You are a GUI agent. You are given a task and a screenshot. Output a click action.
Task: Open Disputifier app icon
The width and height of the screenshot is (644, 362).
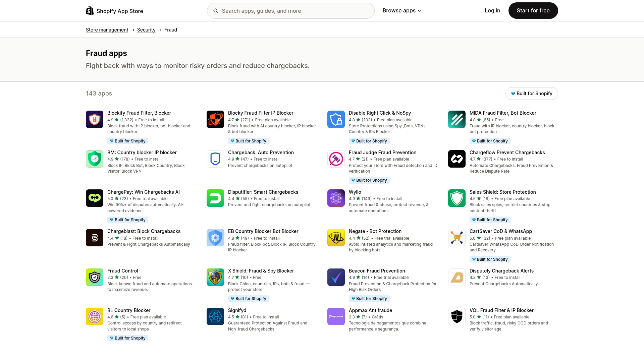(215, 198)
